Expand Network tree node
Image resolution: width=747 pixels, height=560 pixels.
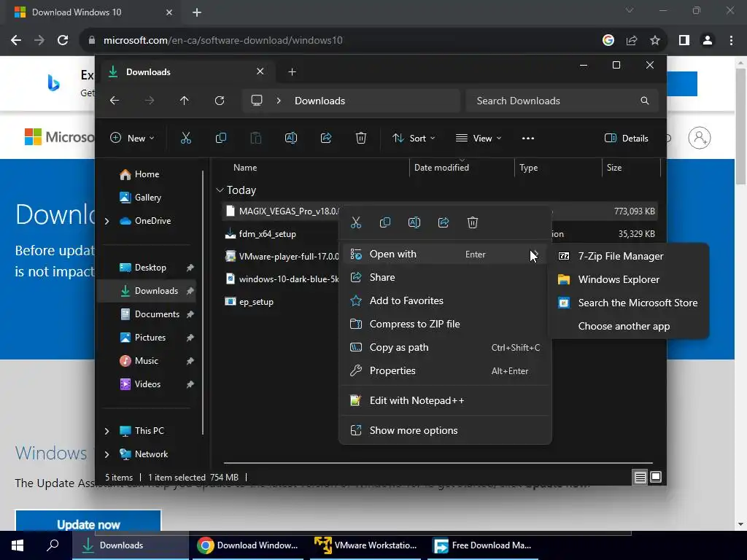(107, 454)
